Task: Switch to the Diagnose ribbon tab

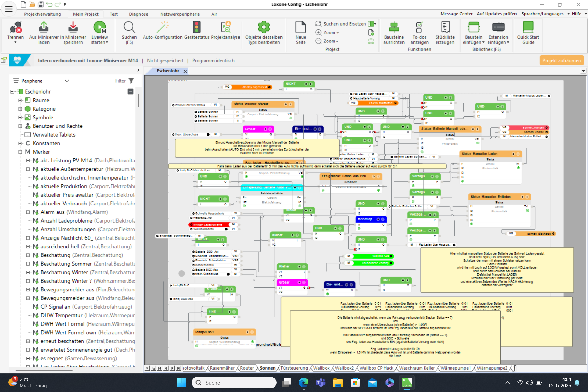Action: pyautogui.click(x=138, y=14)
